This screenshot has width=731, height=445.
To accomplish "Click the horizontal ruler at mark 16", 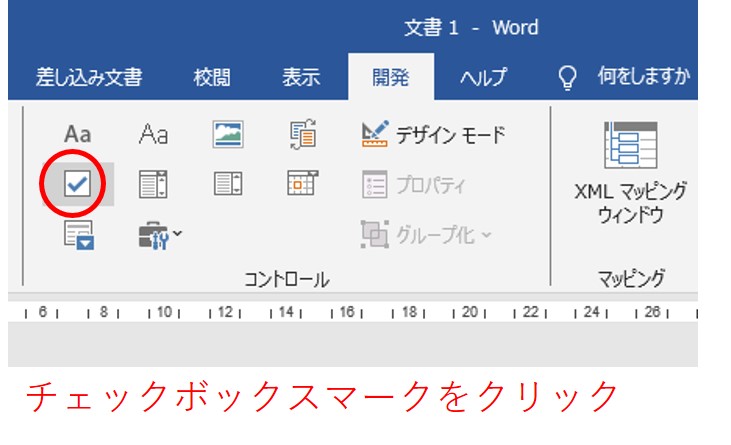I will [x=347, y=313].
